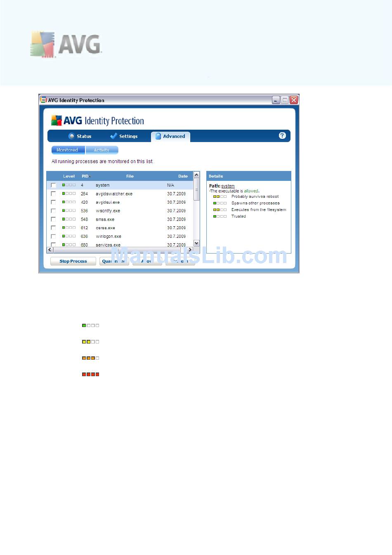Tick the checkbox for csrss.exe
Image resolution: width=392 pixels, height=555 pixels.
coord(53,228)
